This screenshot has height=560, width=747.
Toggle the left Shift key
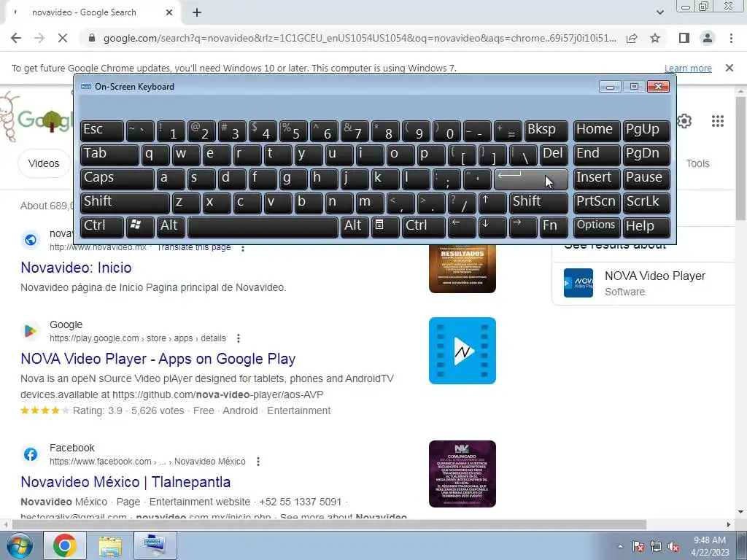click(125, 203)
